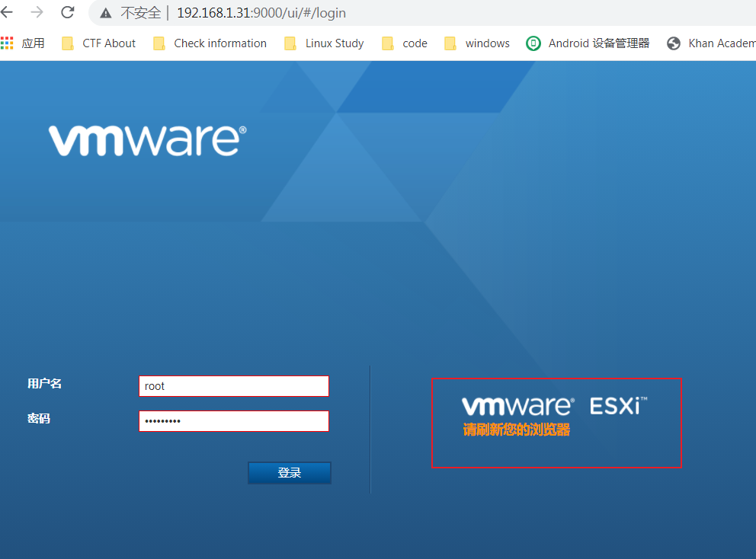Open the Android 设备管理器 bookmark

pyautogui.click(x=588, y=43)
